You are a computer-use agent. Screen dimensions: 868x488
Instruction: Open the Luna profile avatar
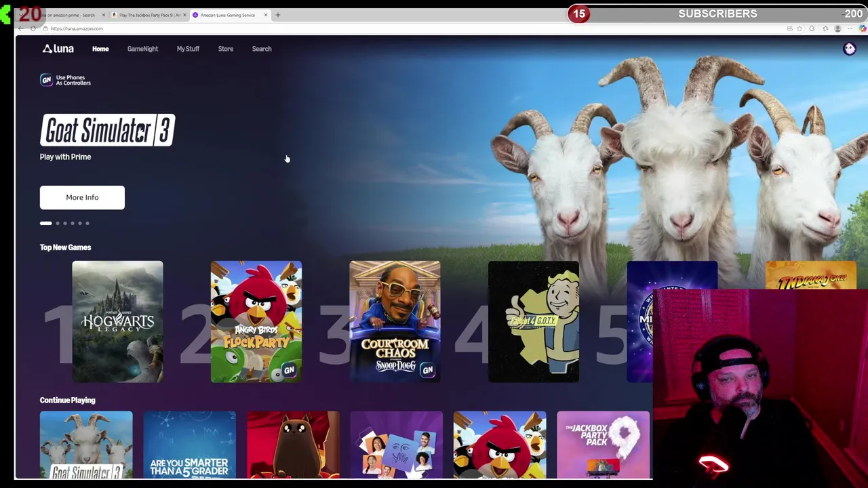(849, 48)
